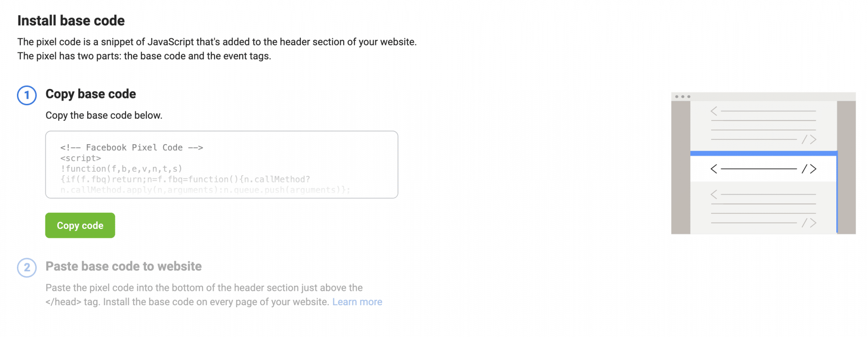Image resolution: width=868 pixels, height=337 pixels.
Task: Select the Facebook Pixel Code comment line
Action: tap(131, 148)
